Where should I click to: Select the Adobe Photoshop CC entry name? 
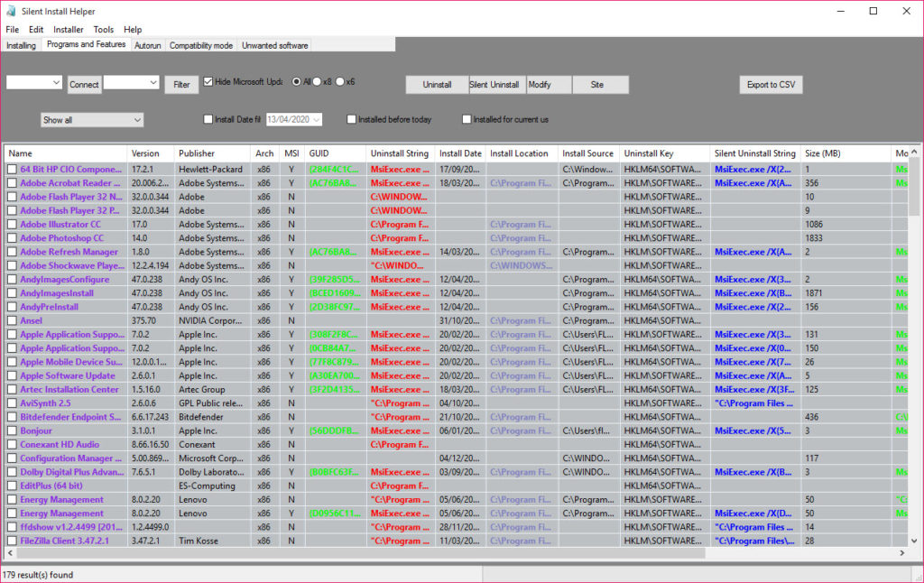[62, 238]
